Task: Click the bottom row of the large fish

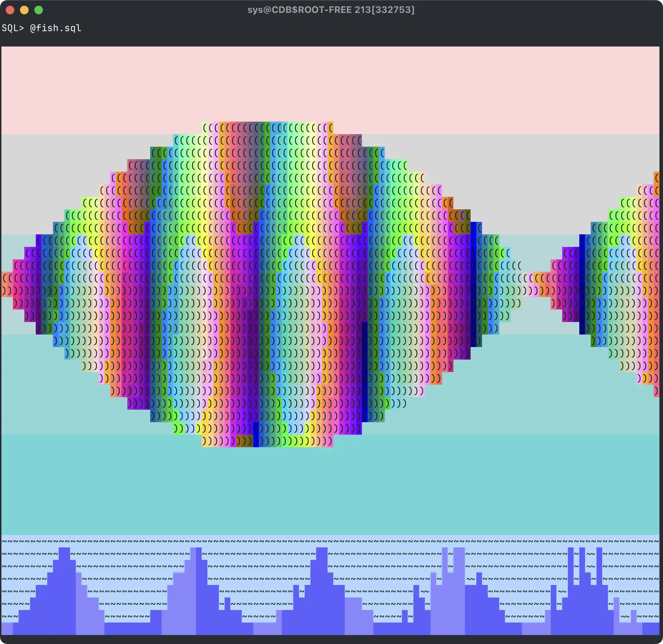Action: (267, 441)
